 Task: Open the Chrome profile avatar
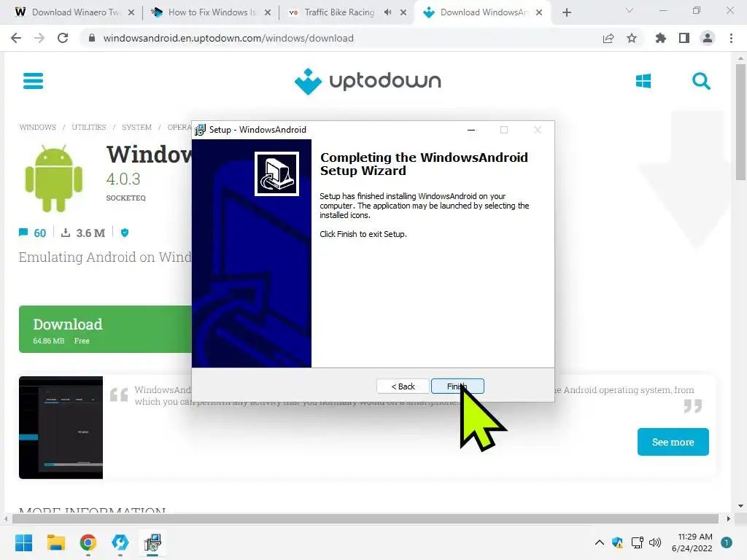[708, 38]
